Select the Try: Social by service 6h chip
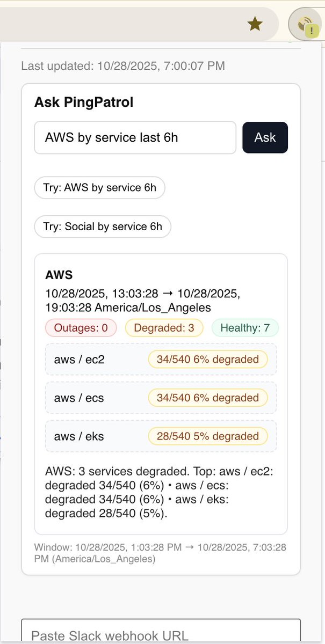The image size is (325, 644). pyautogui.click(x=103, y=226)
